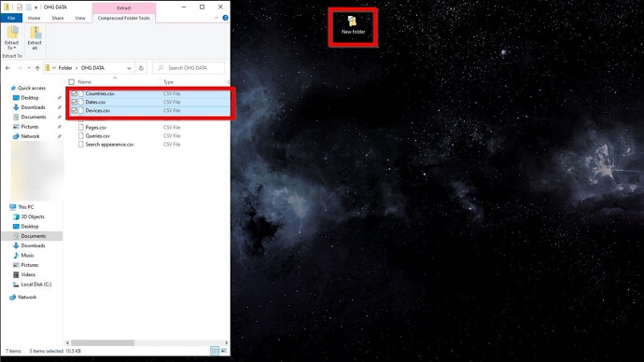Click the Music note icon in sidebar
The height and width of the screenshot is (362, 644).
(16, 256)
